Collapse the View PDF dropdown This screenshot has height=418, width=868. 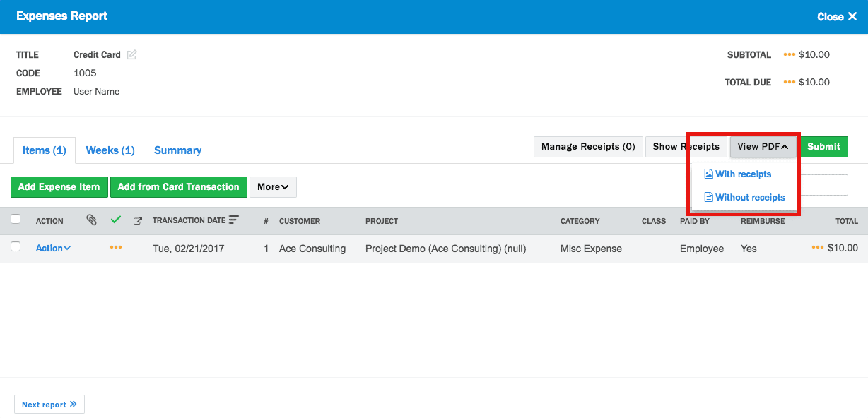763,147
